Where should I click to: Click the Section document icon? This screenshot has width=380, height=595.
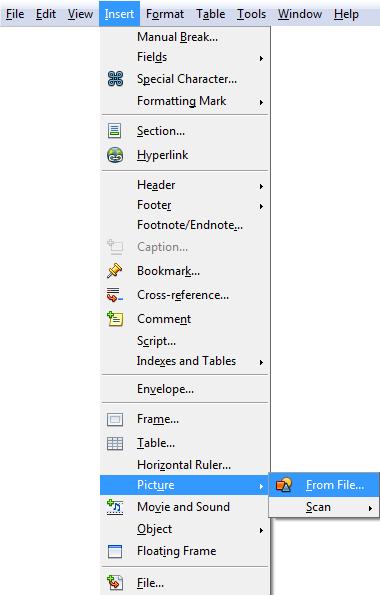point(115,131)
